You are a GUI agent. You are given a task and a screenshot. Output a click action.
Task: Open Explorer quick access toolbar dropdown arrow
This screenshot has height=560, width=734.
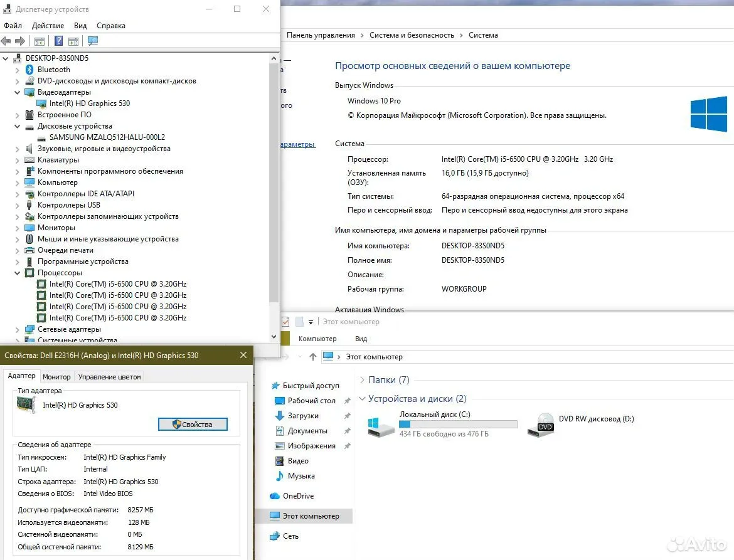[x=311, y=322]
